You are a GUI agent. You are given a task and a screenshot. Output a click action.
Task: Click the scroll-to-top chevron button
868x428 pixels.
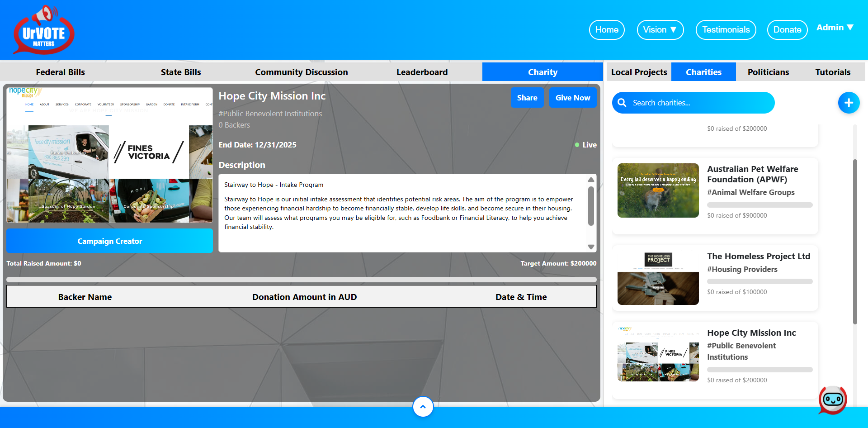point(423,407)
